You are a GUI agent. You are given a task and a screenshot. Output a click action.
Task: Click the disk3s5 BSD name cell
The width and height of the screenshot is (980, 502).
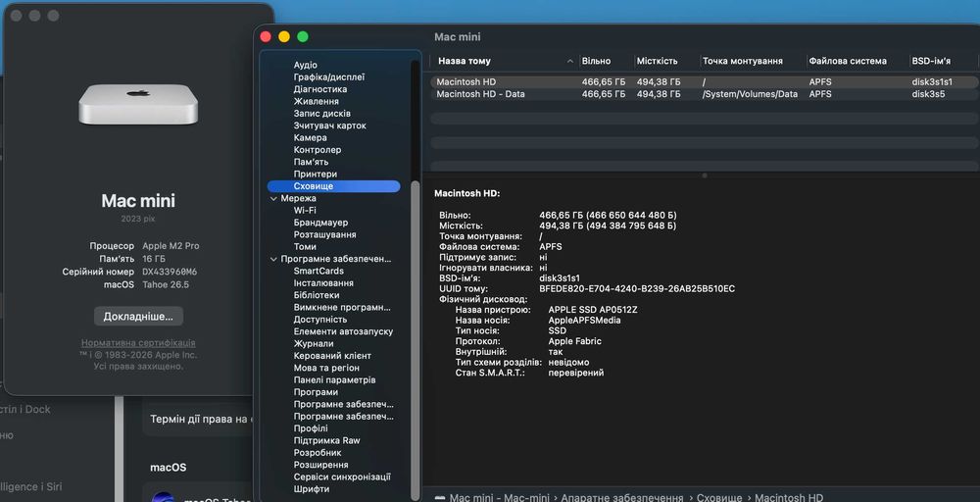[x=928, y=94]
